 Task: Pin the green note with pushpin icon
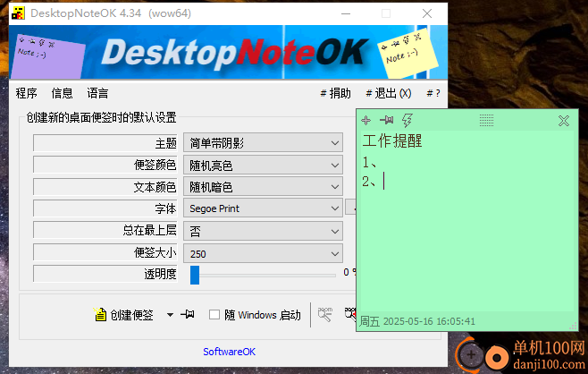coord(387,120)
